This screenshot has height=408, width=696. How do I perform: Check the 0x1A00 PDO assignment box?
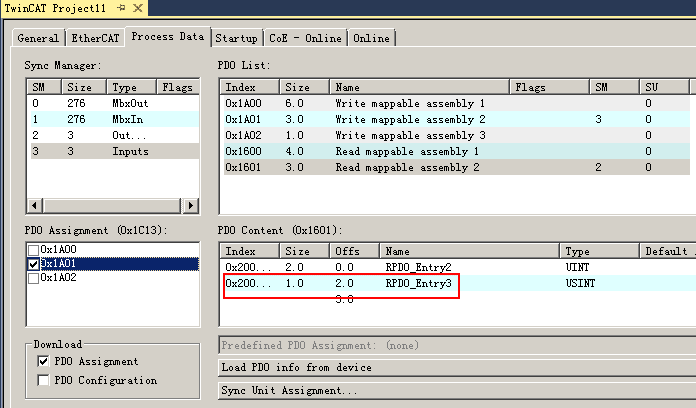[34, 250]
